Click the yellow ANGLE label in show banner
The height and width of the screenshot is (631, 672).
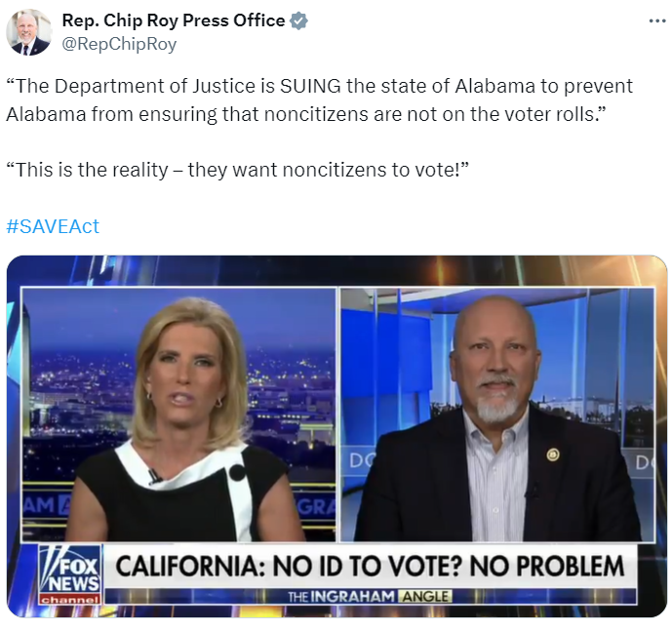coord(424,596)
